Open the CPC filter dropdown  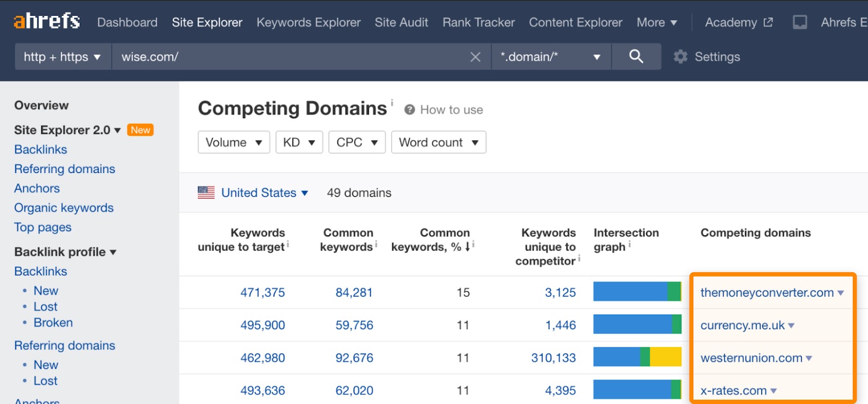(x=356, y=142)
